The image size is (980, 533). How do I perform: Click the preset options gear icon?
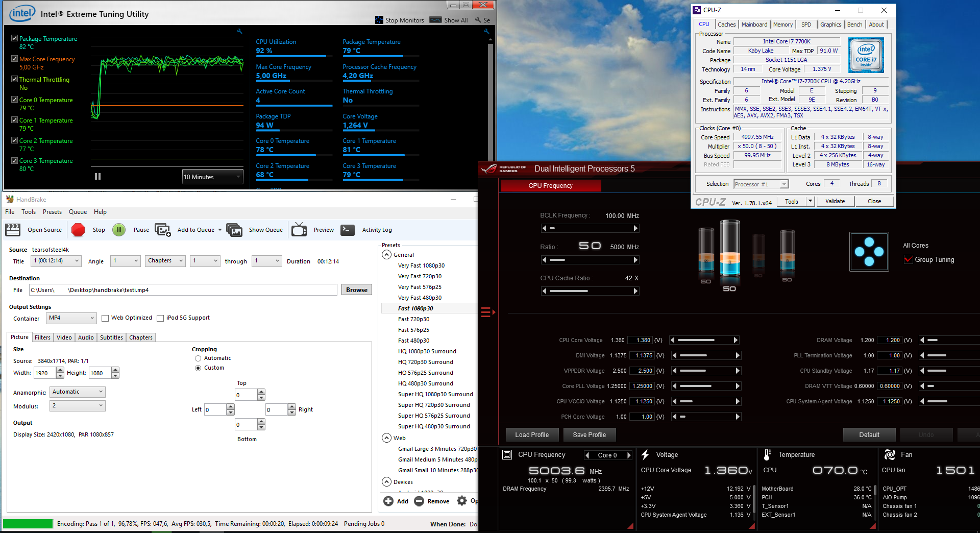tap(462, 501)
